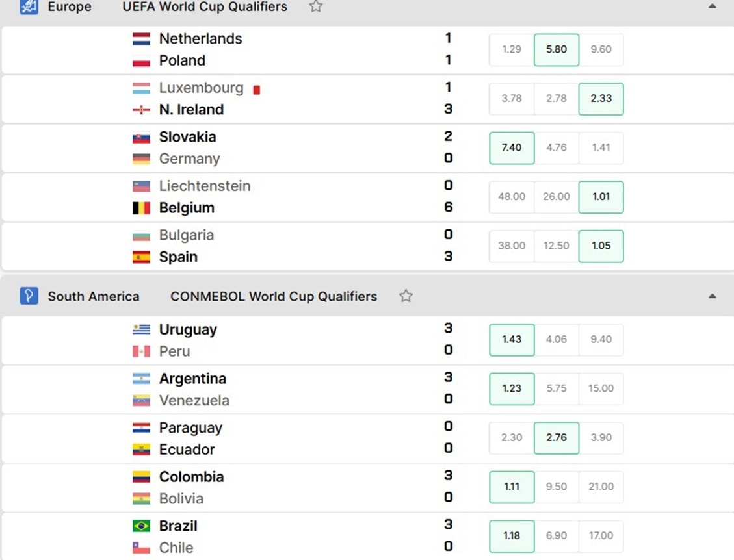Image resolution: width=734 pixels, height=560 pixels.
Task: Click the Brazil flag icon
Action: click(x=141, y=526)
